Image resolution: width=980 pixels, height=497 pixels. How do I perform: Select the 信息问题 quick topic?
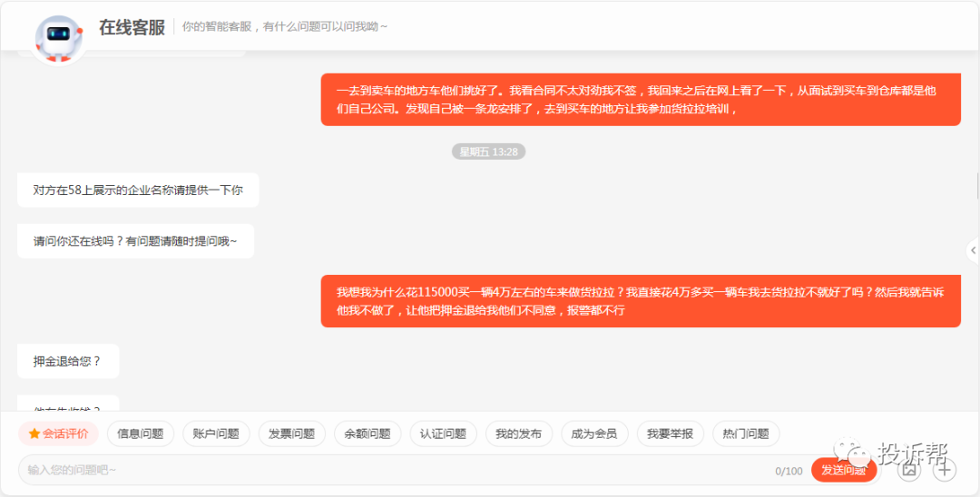pos(141,434)
